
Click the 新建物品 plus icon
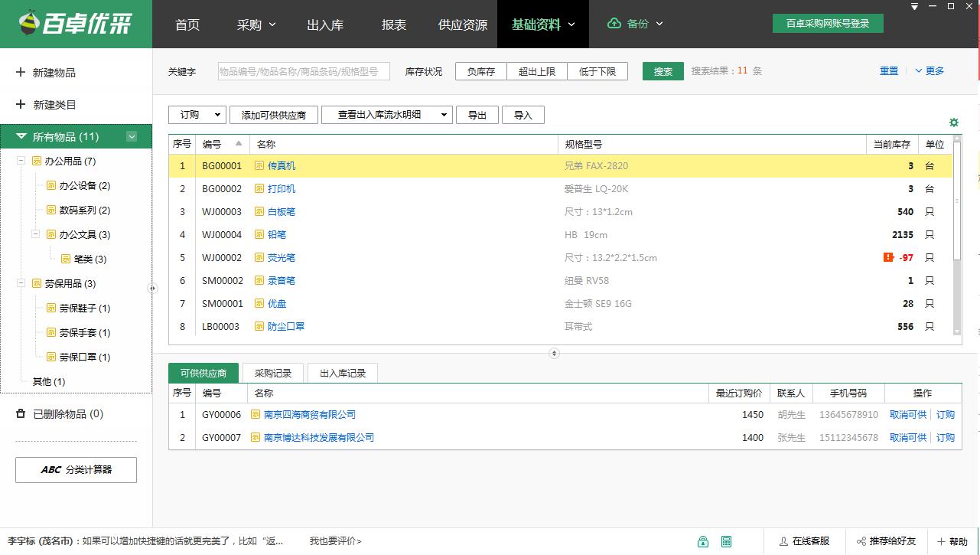[21, 72]
